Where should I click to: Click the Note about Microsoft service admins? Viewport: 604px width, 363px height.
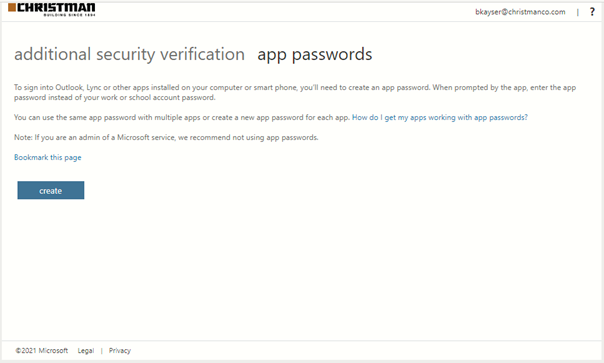click(166, 138)
